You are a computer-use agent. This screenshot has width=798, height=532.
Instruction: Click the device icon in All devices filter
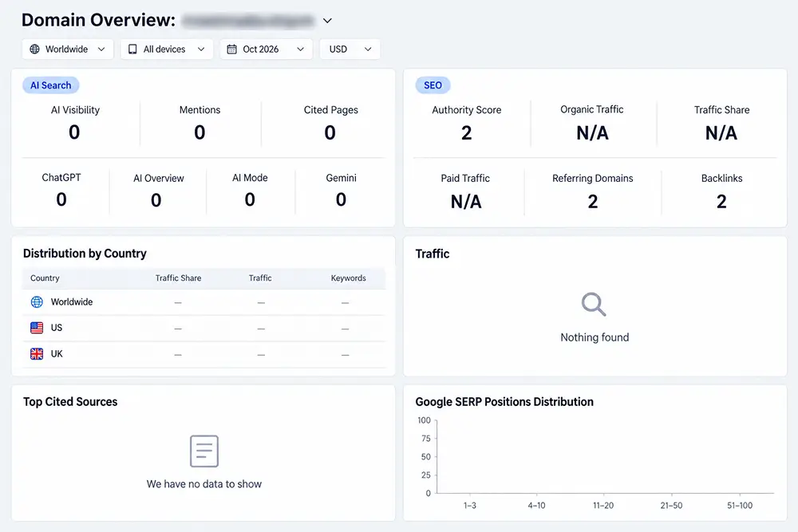[x=132, y=49]
